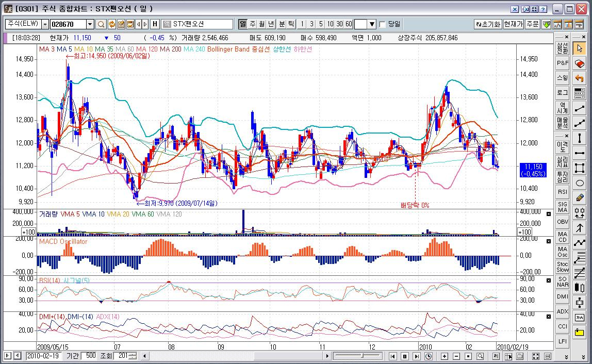Viewport: 592px width, 364px height.
Task: Select the rectangle drawing tool
Action: coord(580,168)
